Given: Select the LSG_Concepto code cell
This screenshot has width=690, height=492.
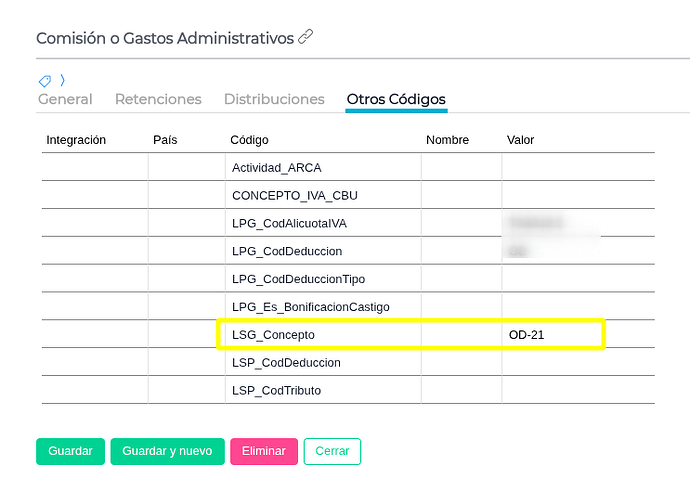Looking at the screenshot, I should [x=323, y=334].
